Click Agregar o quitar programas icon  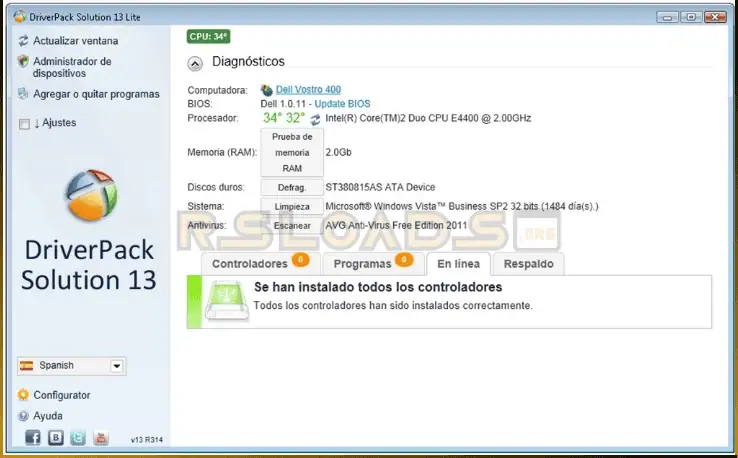23,94
